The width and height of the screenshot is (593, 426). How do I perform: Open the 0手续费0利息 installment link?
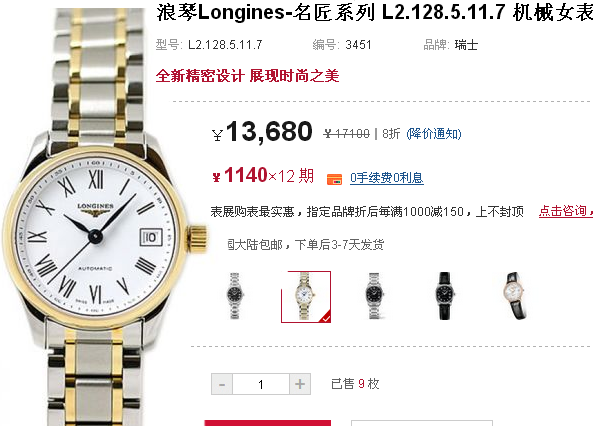pyautogui.click(x=387, y=177)
